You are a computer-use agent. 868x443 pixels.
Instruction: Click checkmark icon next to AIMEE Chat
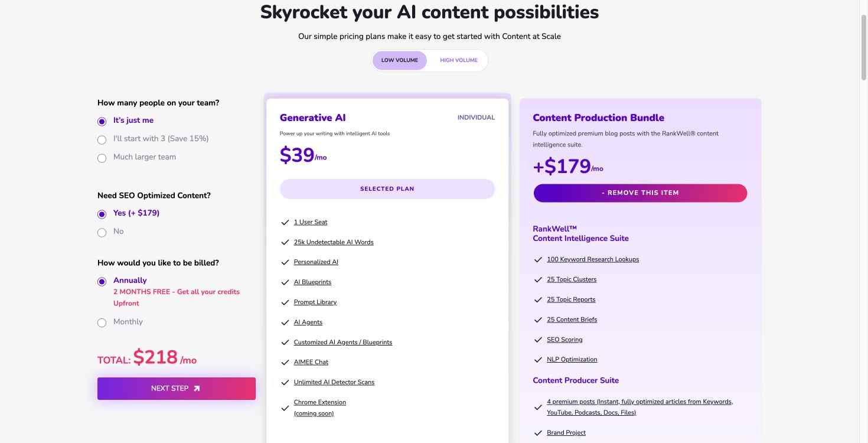point(285,363)
